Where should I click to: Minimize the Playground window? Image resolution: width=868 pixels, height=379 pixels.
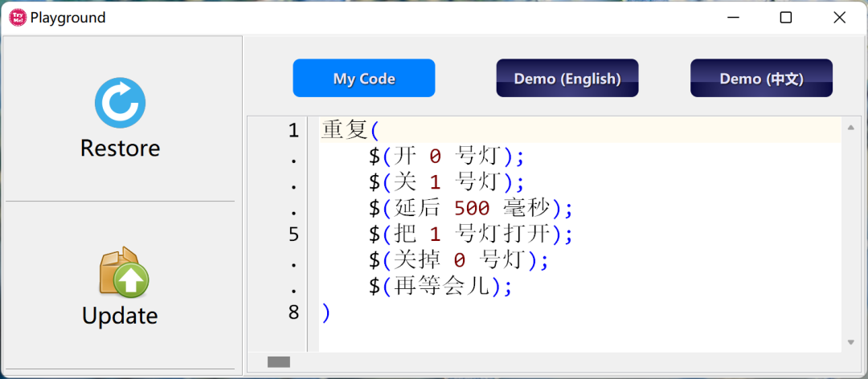(733, 18)
